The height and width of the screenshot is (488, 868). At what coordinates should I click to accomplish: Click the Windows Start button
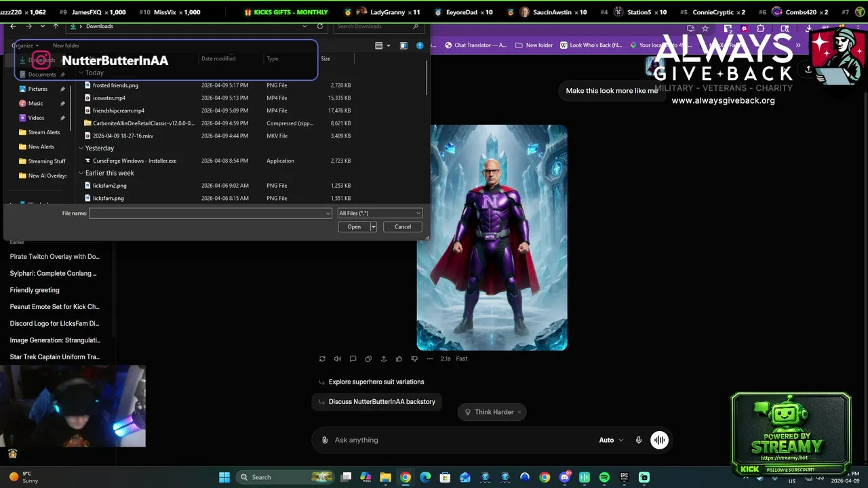point(224,477)
